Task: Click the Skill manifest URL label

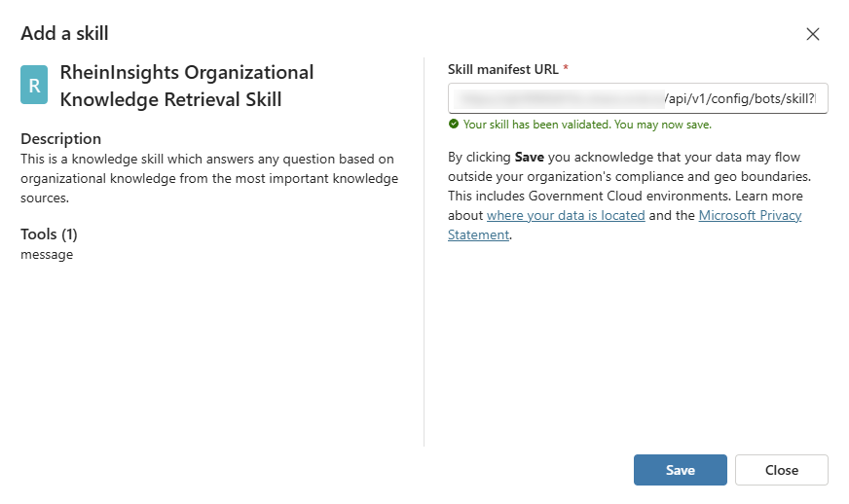Action: tap(503, 69)
